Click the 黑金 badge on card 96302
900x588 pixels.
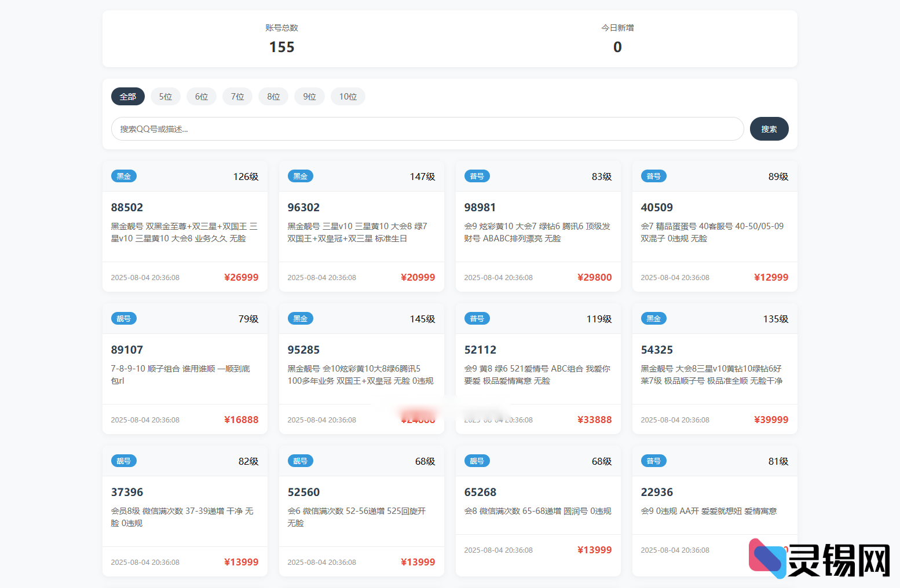pyautogui.click(x=300, y=176)
